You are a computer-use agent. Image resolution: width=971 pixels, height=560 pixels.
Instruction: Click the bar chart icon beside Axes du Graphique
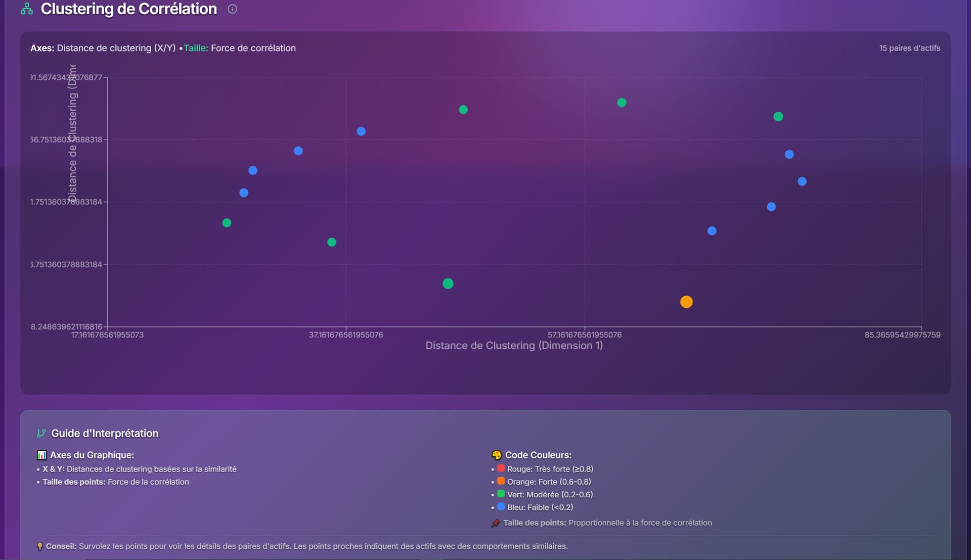[41, 455]
